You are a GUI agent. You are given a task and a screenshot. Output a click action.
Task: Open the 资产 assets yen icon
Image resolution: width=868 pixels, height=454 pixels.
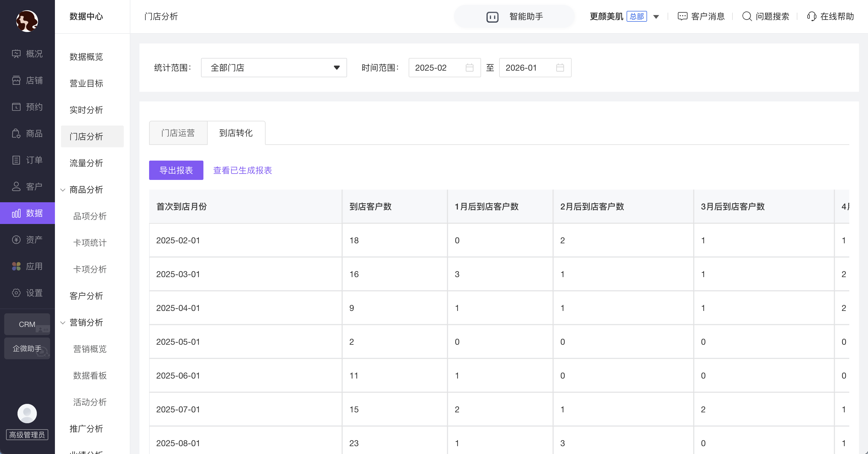tap(16, 240)
